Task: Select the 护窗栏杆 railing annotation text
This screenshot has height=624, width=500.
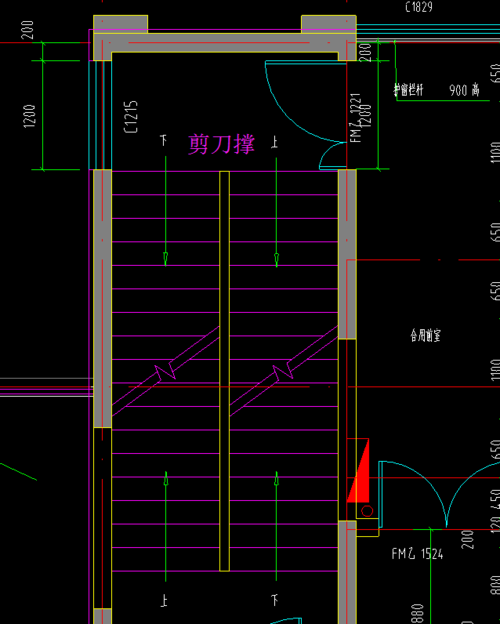Action: [409, 90]
